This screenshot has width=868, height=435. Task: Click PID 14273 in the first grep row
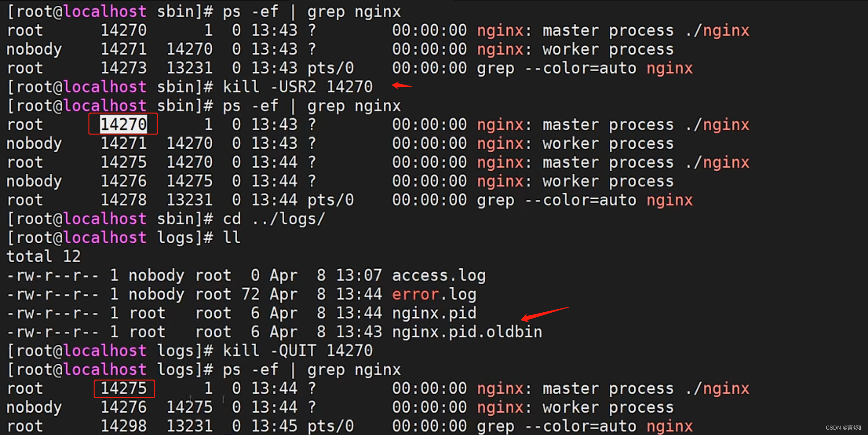(124, 68)
